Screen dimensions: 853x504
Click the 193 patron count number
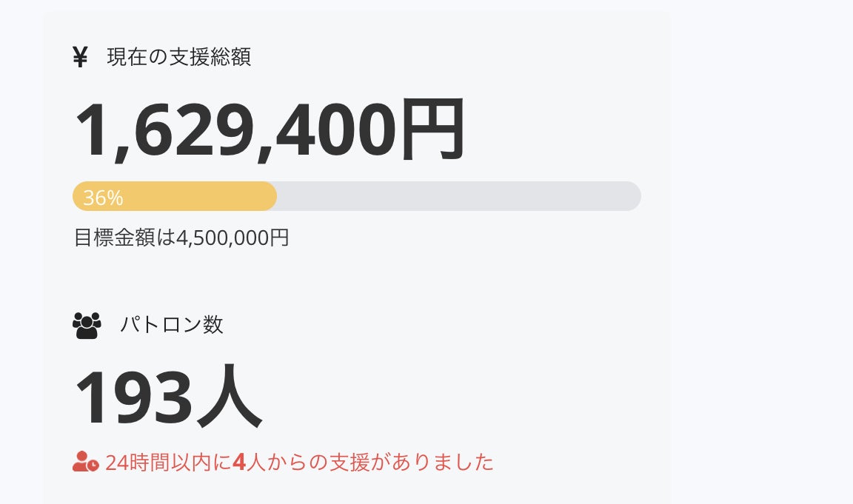pos(133,397)
